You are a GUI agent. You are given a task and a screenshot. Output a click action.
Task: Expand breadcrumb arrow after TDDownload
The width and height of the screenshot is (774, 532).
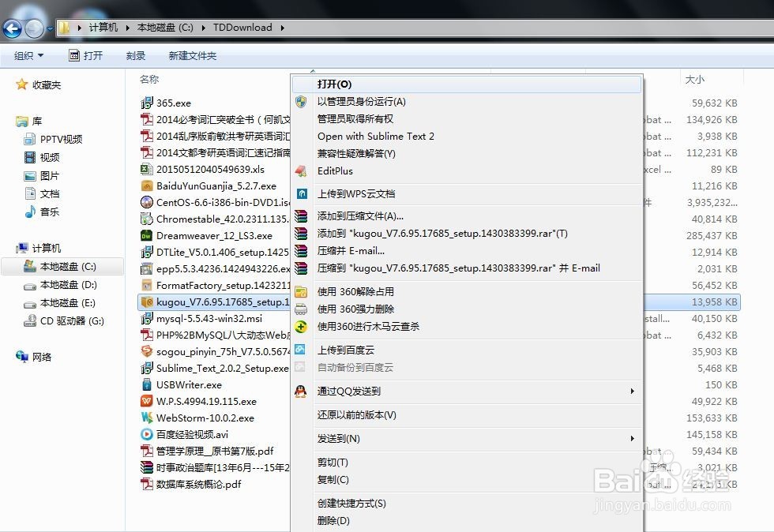point(283,28)
